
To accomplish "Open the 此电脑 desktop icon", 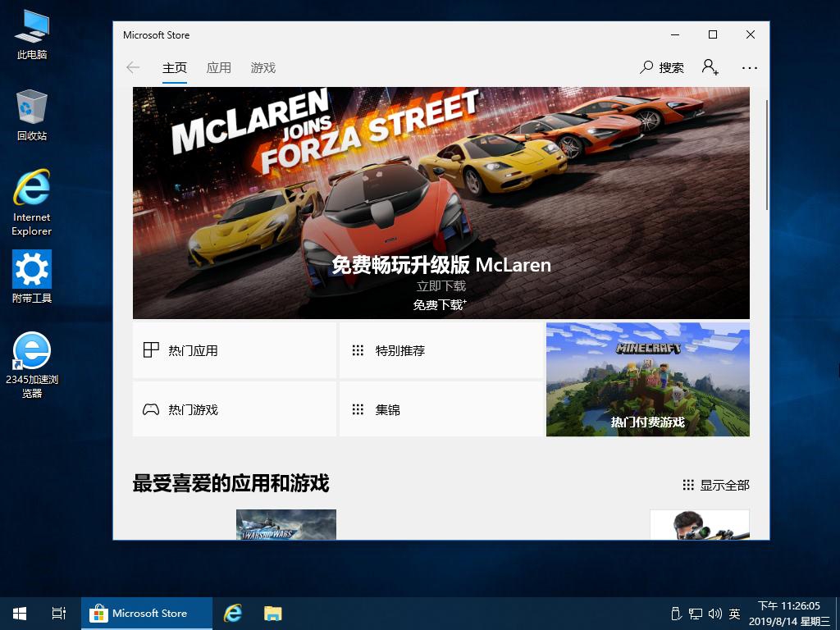I will 32,34.
